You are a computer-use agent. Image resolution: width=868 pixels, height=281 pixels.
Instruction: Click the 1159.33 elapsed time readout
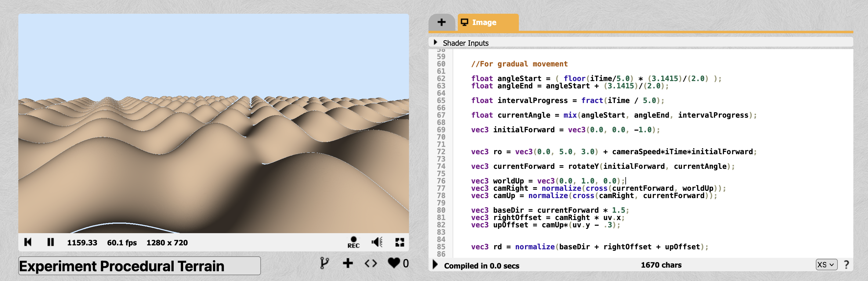82,243
